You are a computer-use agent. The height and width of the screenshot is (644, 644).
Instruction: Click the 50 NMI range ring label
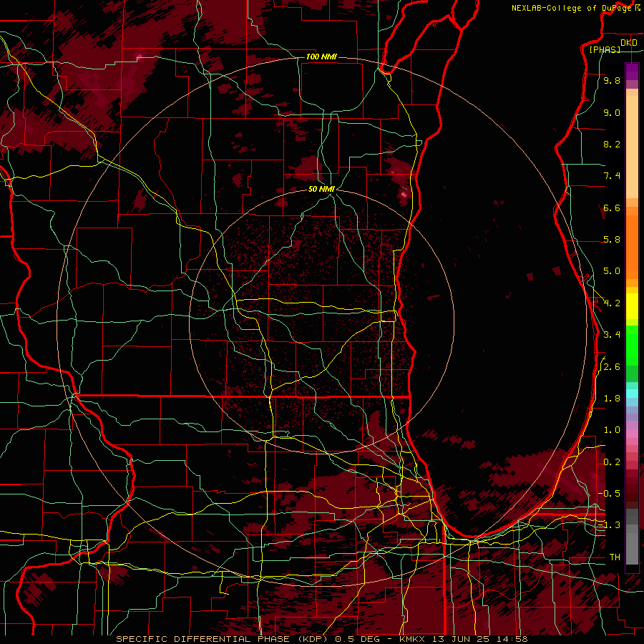pyautogui.click(x=321, y=189)
